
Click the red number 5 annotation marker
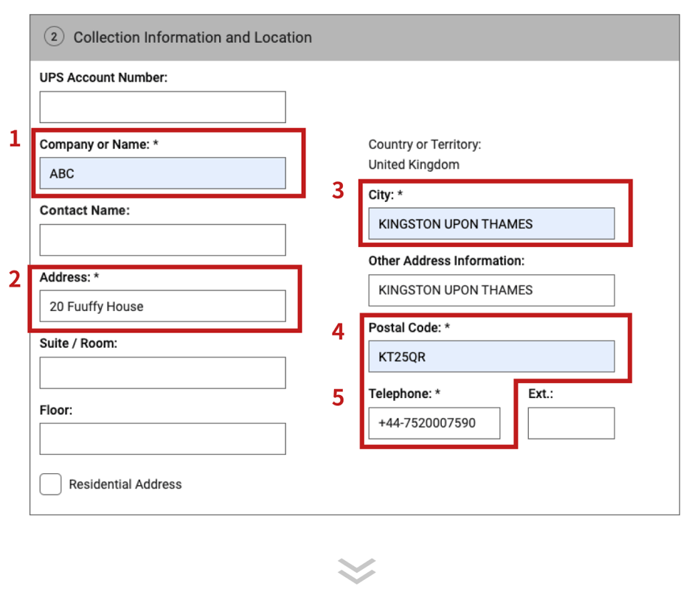(x=338, y=398)
